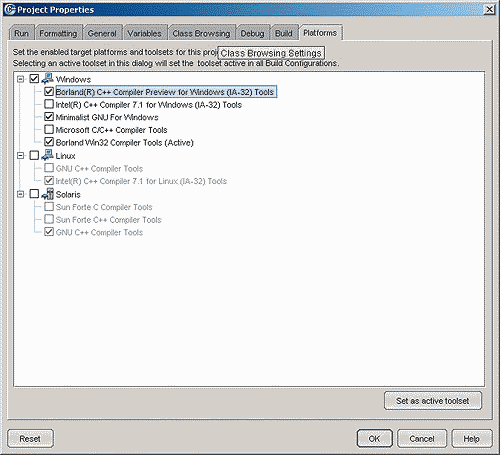Uncheck Borland(R) C++ Compiler Preview checkbox
The image size is (500, 455).
coord(49,91)
